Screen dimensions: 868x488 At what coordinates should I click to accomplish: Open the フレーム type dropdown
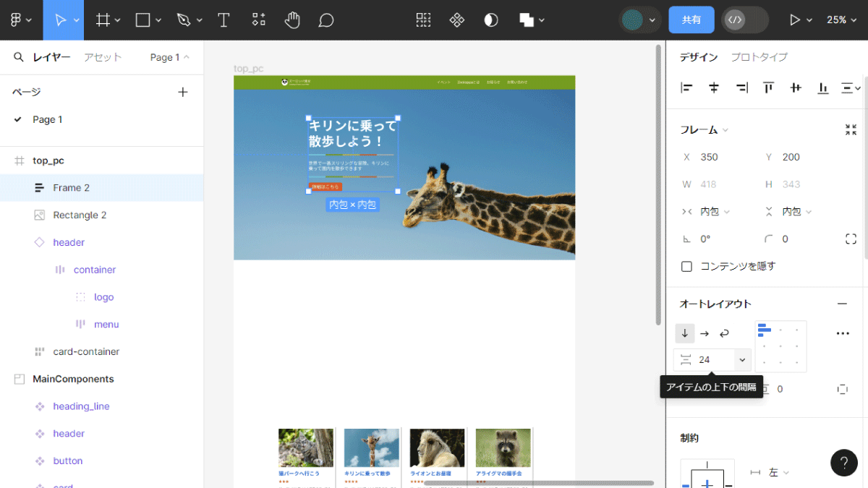(x=704, y=130)
